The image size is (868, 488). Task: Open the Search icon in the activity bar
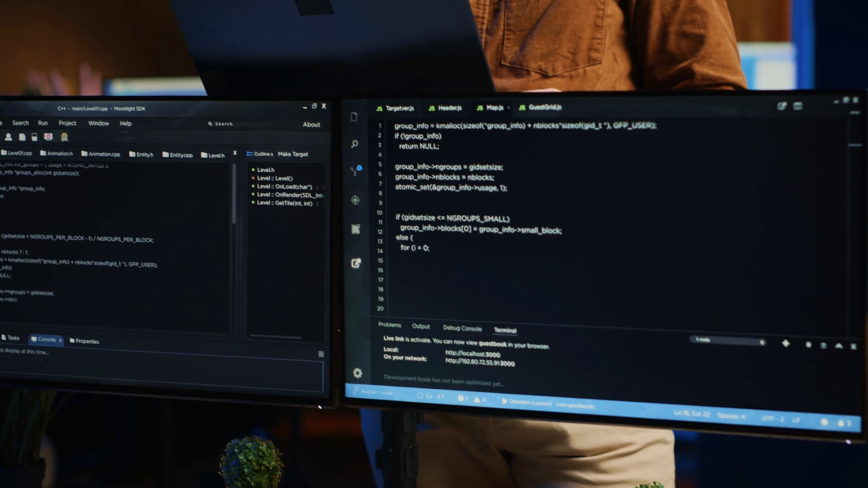354,144
